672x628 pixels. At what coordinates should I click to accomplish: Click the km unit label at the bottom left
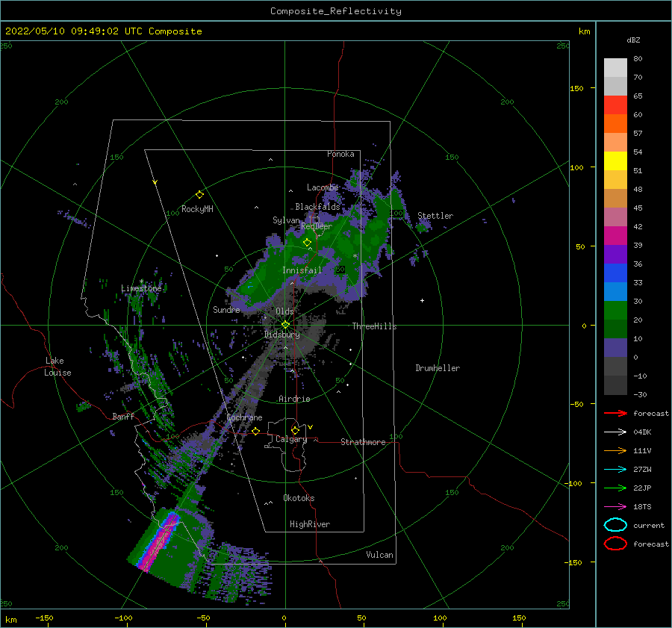click(10, 620)
